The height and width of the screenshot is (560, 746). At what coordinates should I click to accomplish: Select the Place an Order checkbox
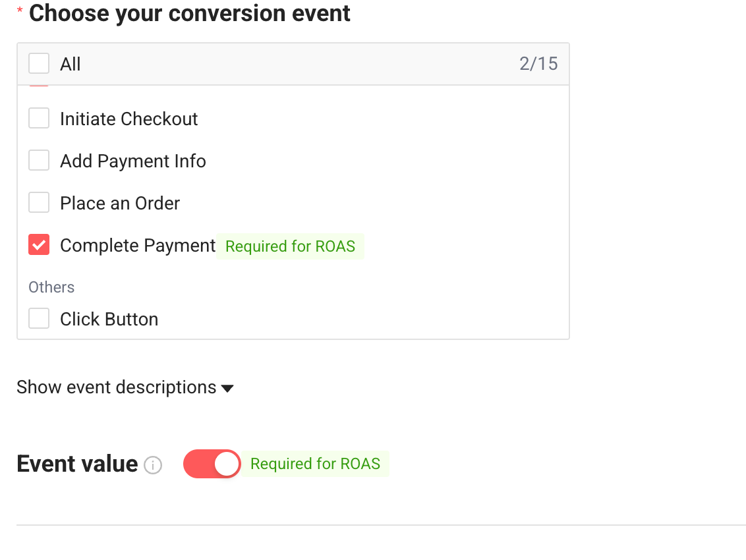coord(39,203)
